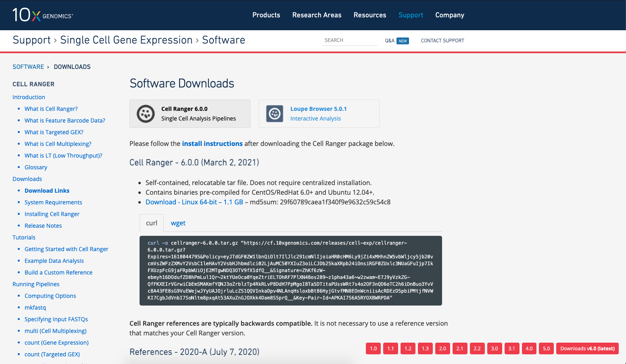Select version 1.2 downloads button
Screen dimensions: 626x364
[408, 349]
